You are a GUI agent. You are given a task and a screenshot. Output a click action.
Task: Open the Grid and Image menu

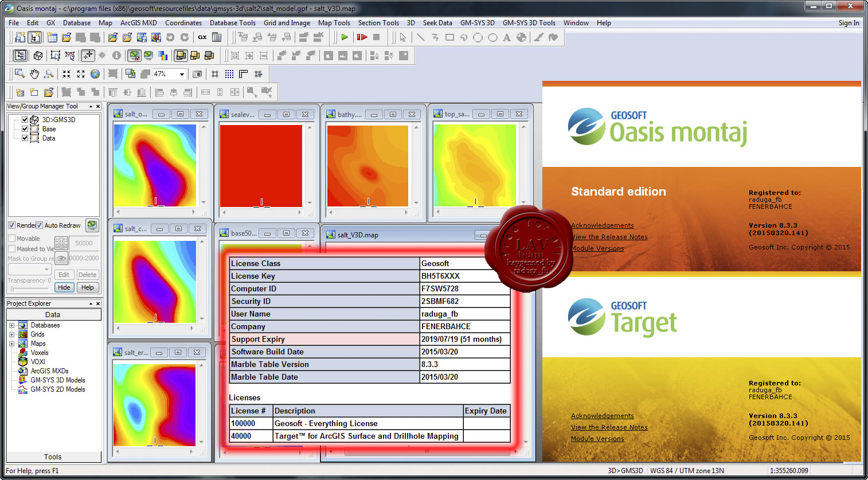[287, 23]
